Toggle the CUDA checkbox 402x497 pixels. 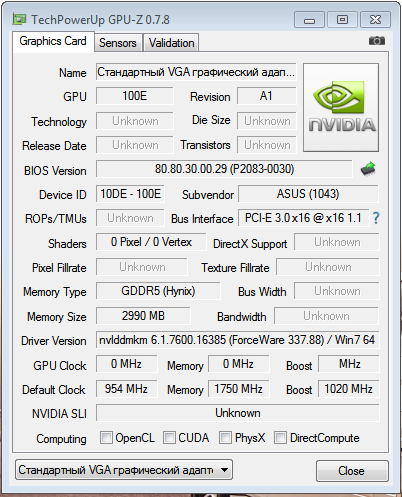pos(169,437)
